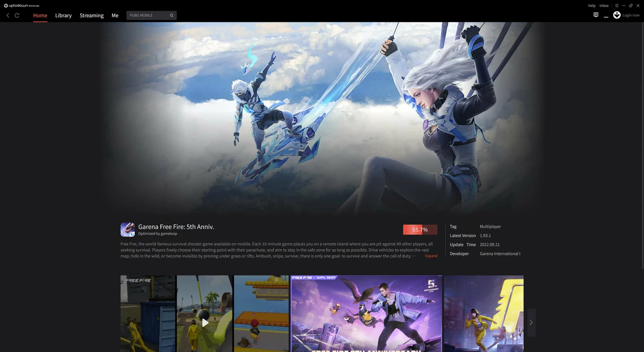The width and height of the screenshot is (644, 352).
Task: Open the blue container screenshot thumbnail
Action: click(x=148, y=314)
